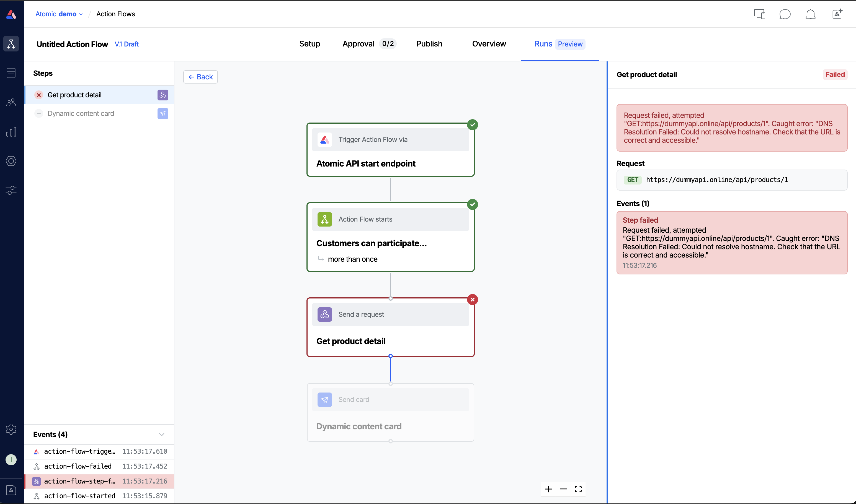Click the fit-to-screen icon on the canvas
856x504 pixels.
578,489
